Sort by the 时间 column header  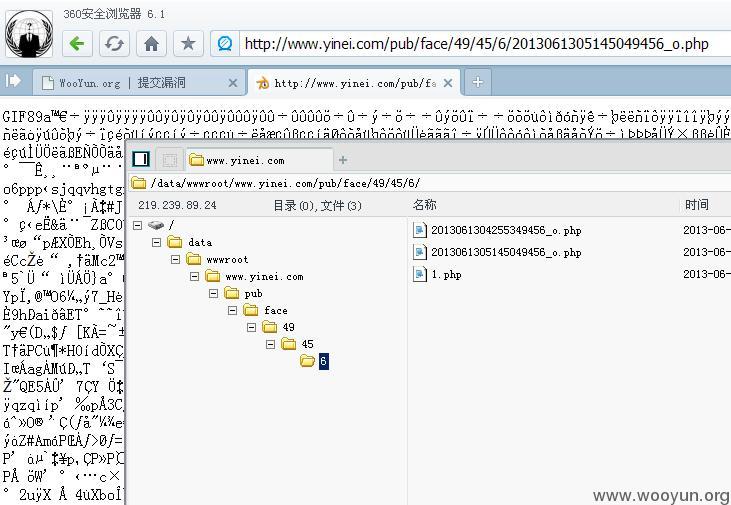[x=697, y=205]
